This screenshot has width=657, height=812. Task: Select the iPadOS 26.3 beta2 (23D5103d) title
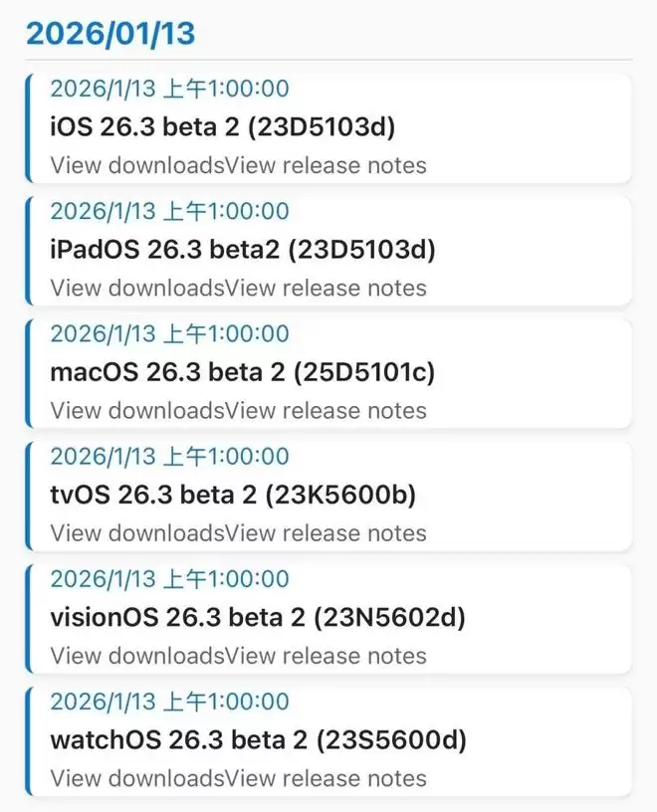pos(242,249)
